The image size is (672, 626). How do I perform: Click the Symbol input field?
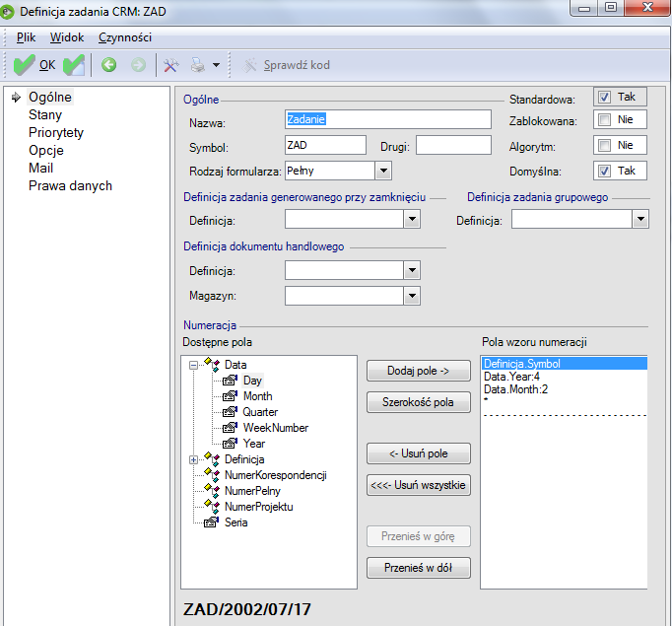coord(325,145)
